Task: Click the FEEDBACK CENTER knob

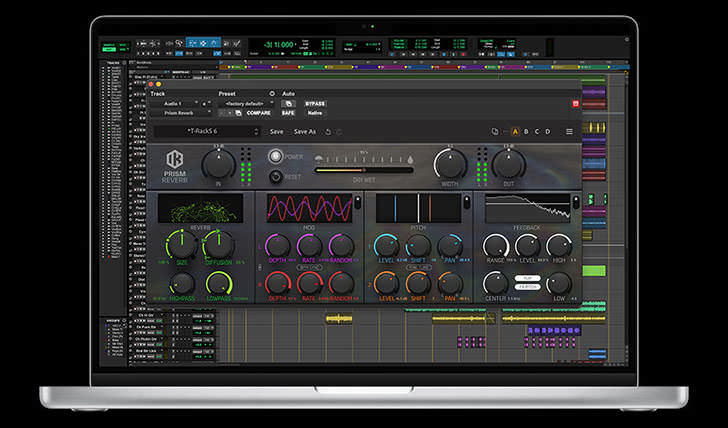Action: pos(495,283)
